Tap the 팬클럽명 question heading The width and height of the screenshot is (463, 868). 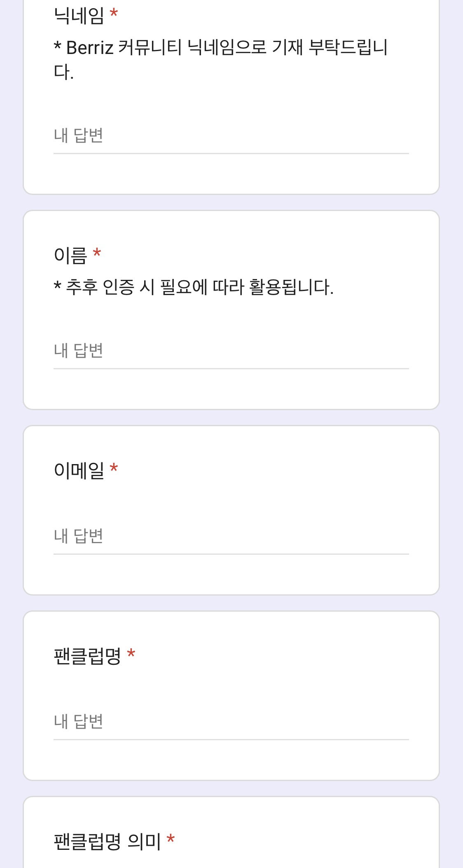pos(87,656)
